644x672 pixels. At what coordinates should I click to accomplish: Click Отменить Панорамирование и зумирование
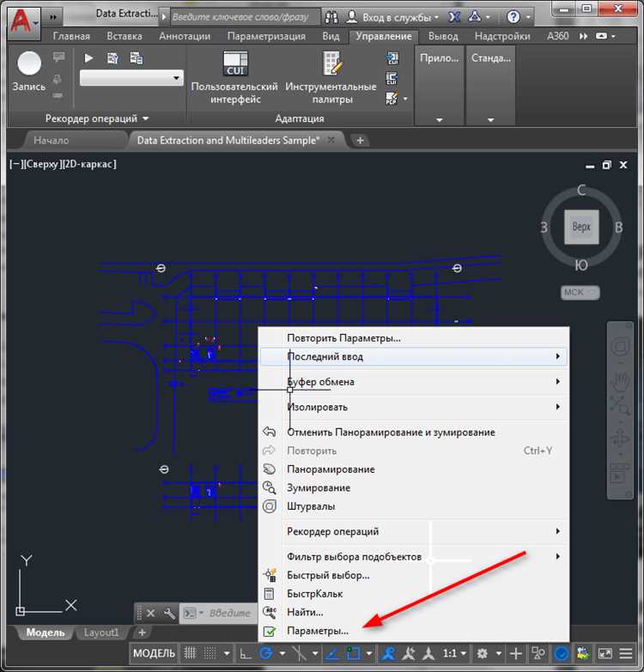click(x=414, y=432)
